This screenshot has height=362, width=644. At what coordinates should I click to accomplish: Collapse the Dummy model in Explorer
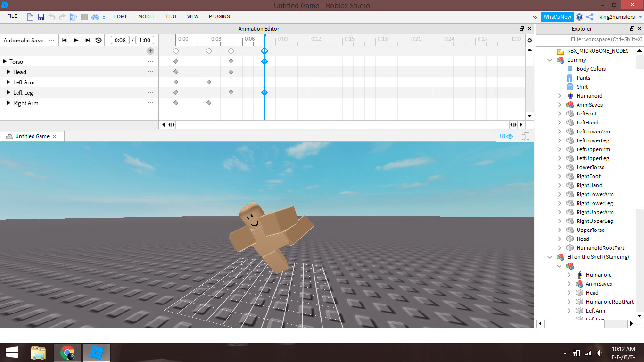click(550, 60)
